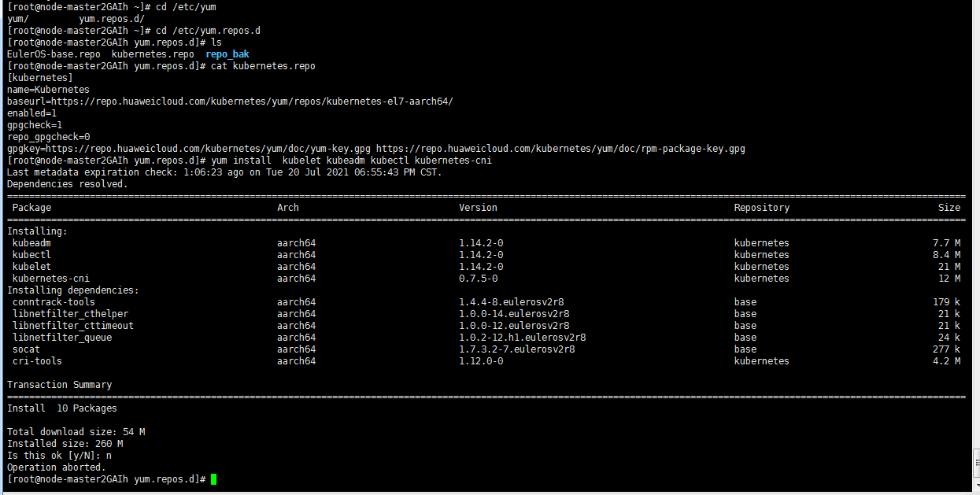Click the enabled=1 line
Viewport: 980px width, 495px height.
pyautogui.click(x=31, y=113)
